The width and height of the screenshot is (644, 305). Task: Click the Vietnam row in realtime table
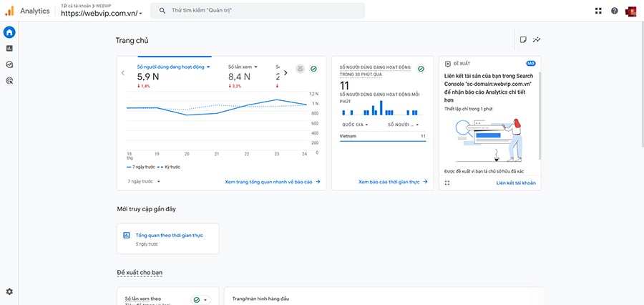pyautogui.click(x=383, y=136)
